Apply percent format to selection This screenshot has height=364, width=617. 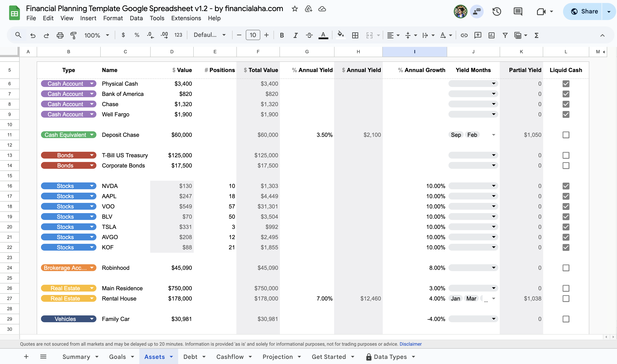137,35
